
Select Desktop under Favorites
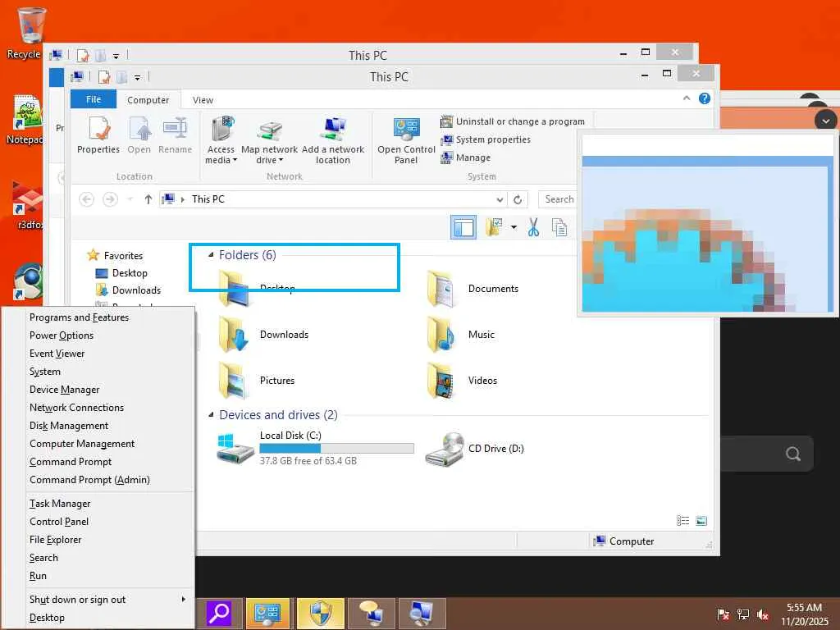[x=129, y=273]
